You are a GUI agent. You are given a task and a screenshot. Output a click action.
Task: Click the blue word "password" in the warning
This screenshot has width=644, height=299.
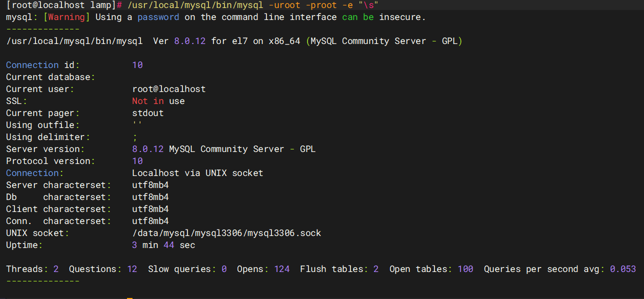[x=158, y=17]
